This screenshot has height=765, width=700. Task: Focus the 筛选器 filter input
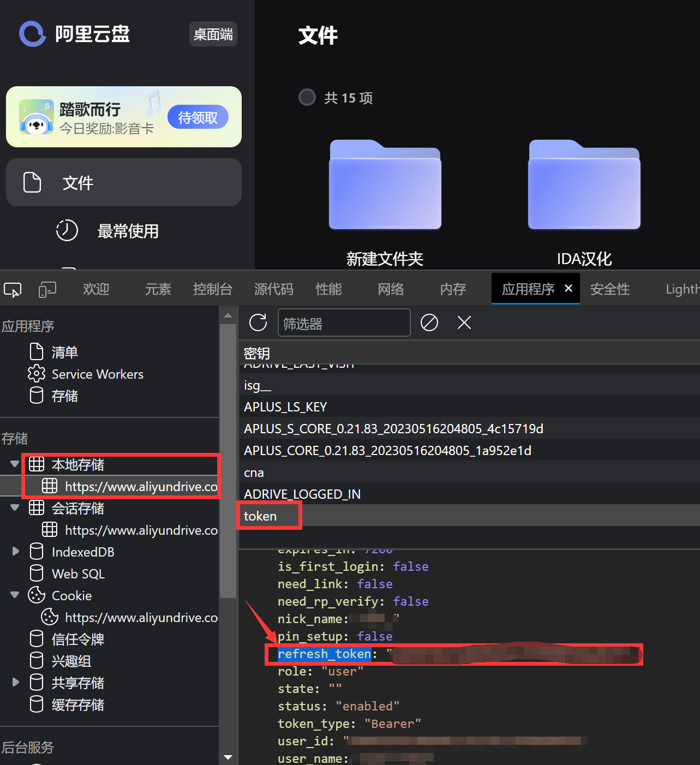tap(344, 322)
